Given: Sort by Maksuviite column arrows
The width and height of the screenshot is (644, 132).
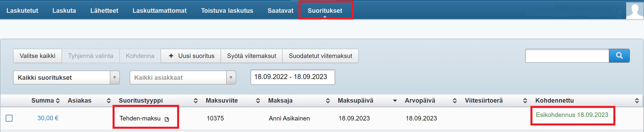Looking at the screenshot, I should (258, 101).
